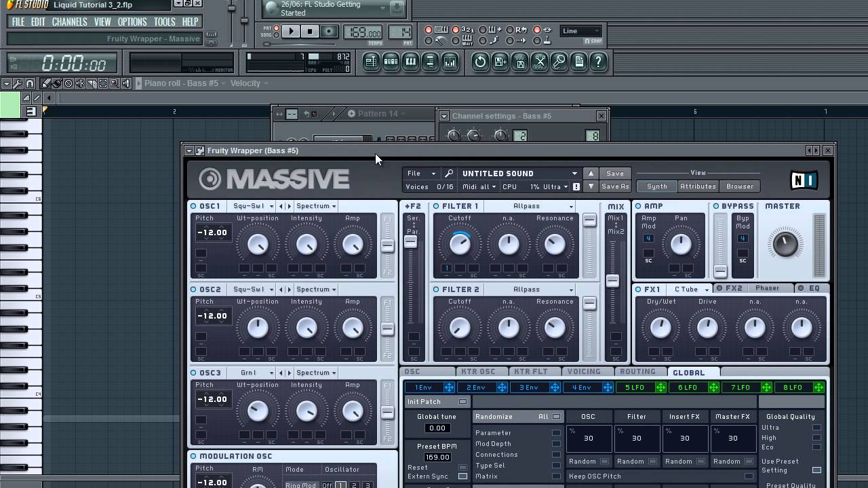
Task: Click the Save New Version icon
Action: pyautogui.click(x=500, y=62)
